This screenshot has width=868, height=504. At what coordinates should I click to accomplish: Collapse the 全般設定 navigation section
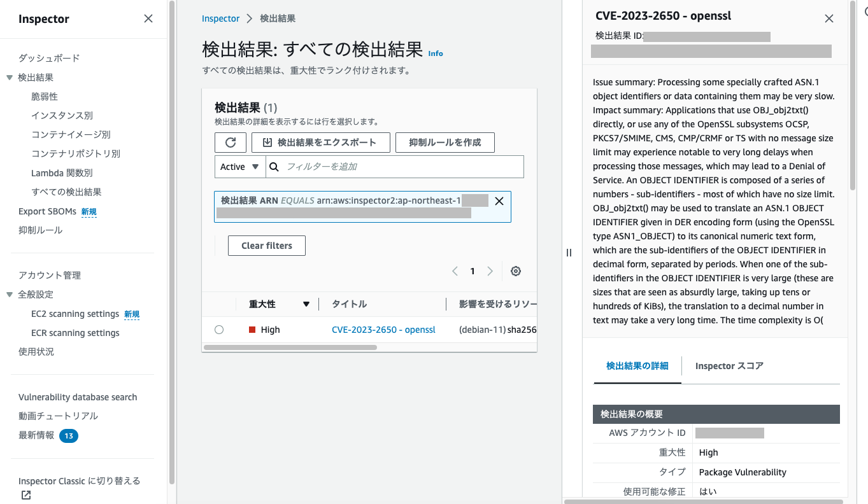click(x=10, y=295)
